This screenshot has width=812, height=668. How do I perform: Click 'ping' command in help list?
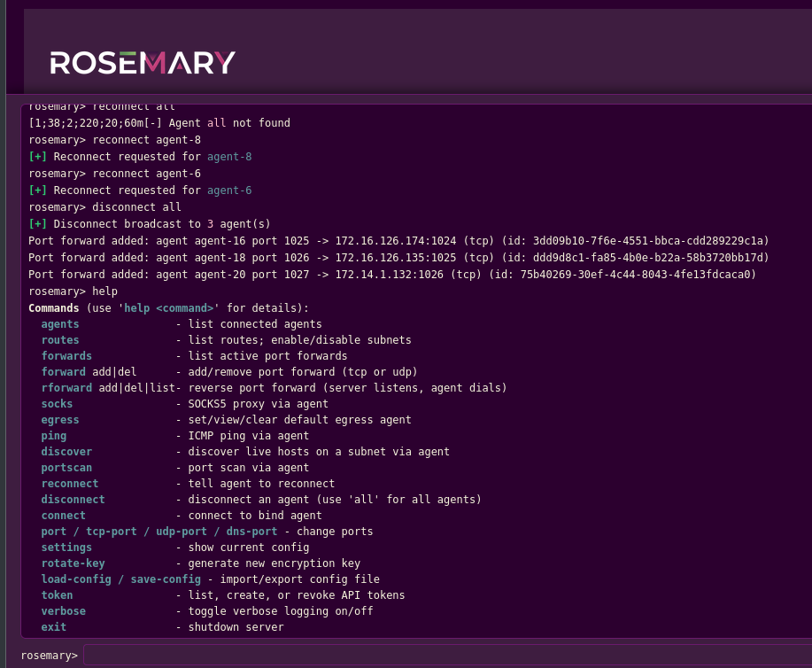(x=54, y=436)
